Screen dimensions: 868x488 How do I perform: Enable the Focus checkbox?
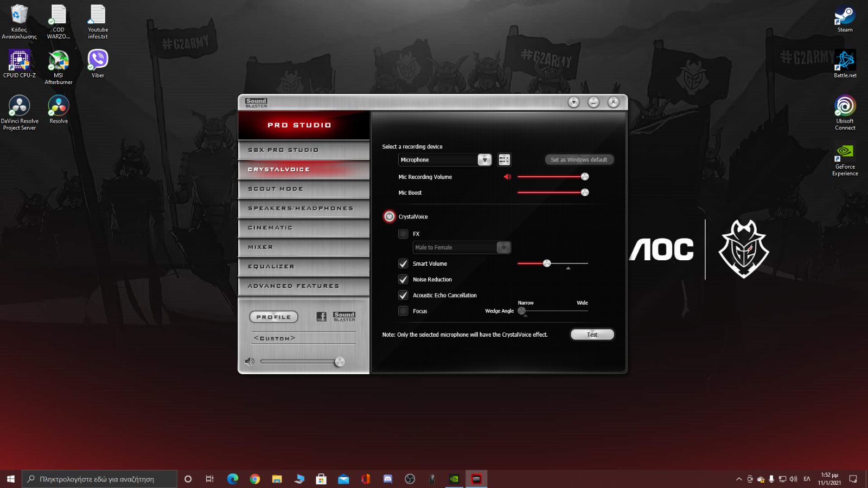(403, 311)
